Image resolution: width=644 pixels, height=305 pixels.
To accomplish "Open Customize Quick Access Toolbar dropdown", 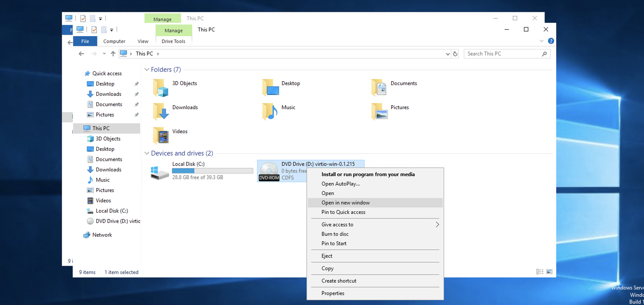I will pyautogui.click(x=112, y=30).
